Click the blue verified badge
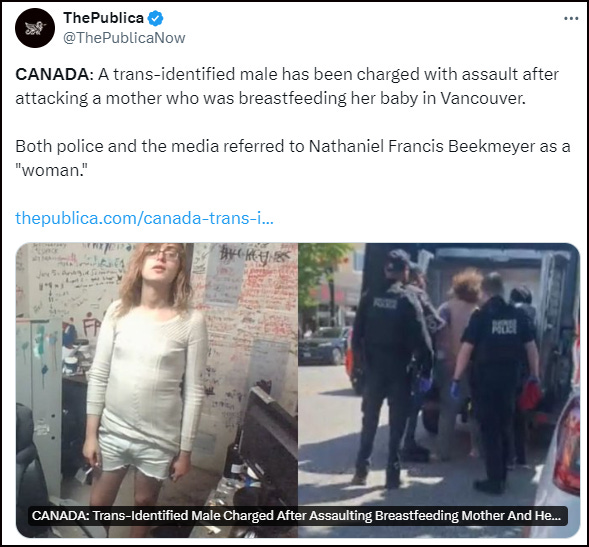589x547 pixels. click(x=155, y=18)
